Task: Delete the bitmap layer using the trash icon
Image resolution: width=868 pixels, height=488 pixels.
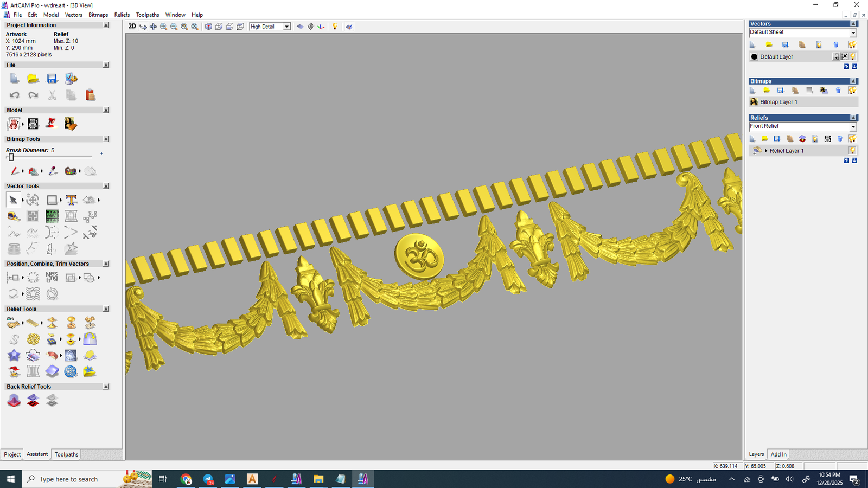Action: (838, 91)
